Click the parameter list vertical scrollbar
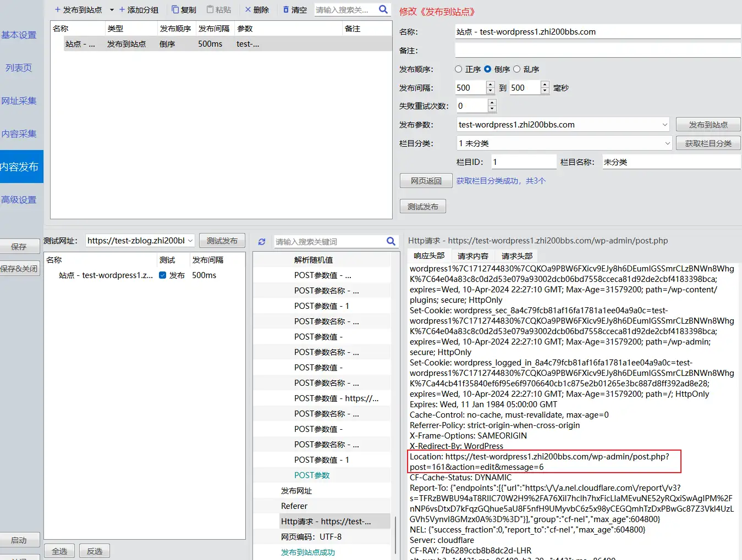Viewport: 742px width, 560px height. coord(395,535)
